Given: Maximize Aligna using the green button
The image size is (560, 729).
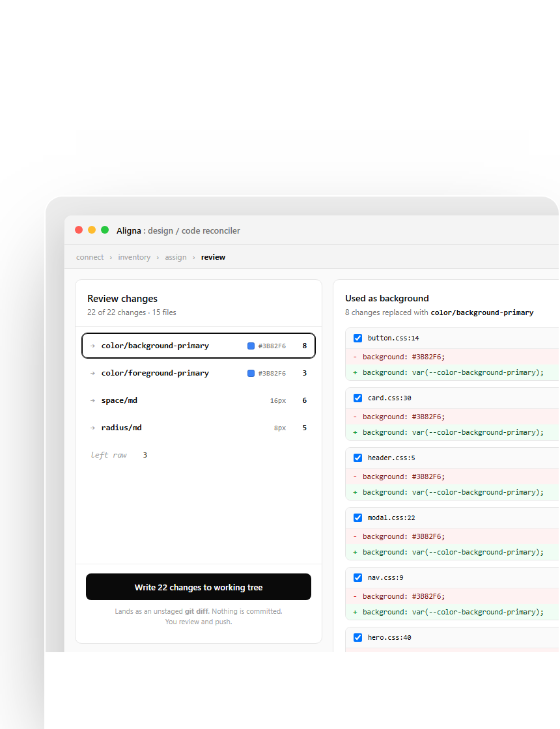Looking at the screenshot, I should point(105,230).
